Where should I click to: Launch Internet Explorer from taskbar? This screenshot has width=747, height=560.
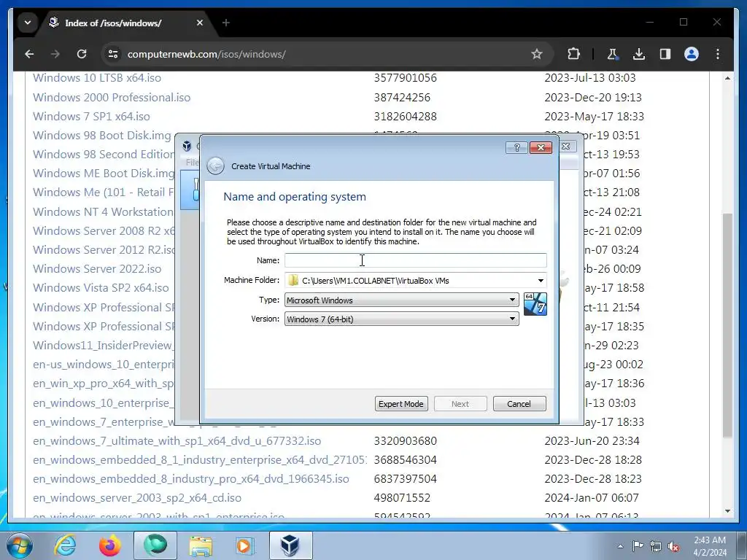65,545
